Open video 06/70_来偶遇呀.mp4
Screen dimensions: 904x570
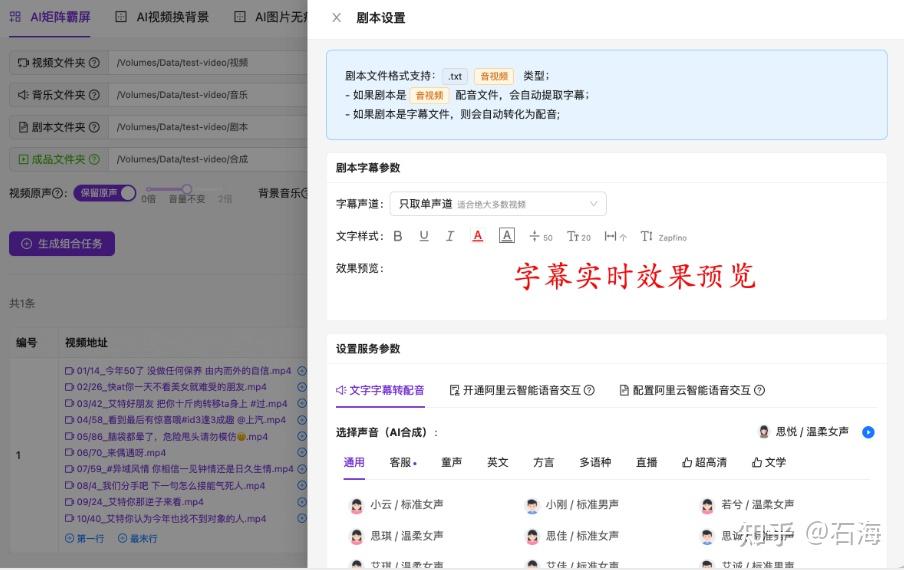[x=115, y=453]
